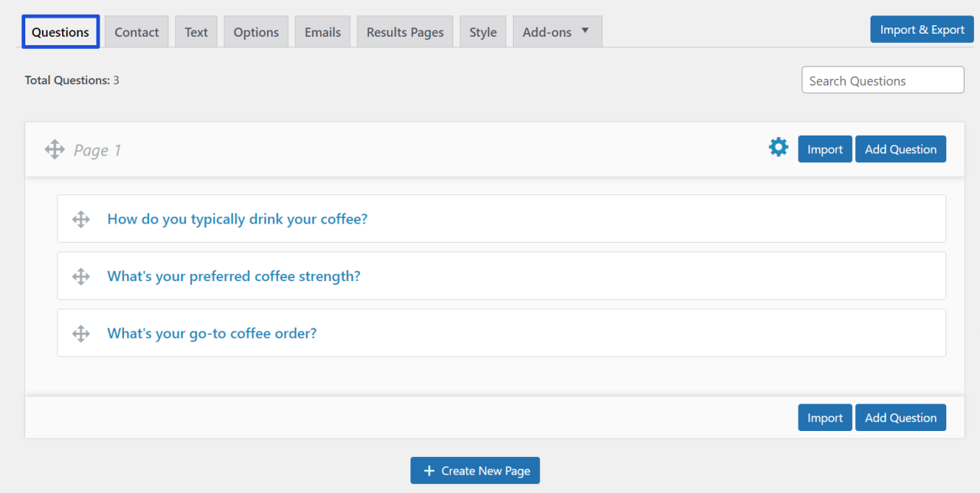Go to the Options tab
980x493 pixels.
pyautogui.click(x=256, y=32)
